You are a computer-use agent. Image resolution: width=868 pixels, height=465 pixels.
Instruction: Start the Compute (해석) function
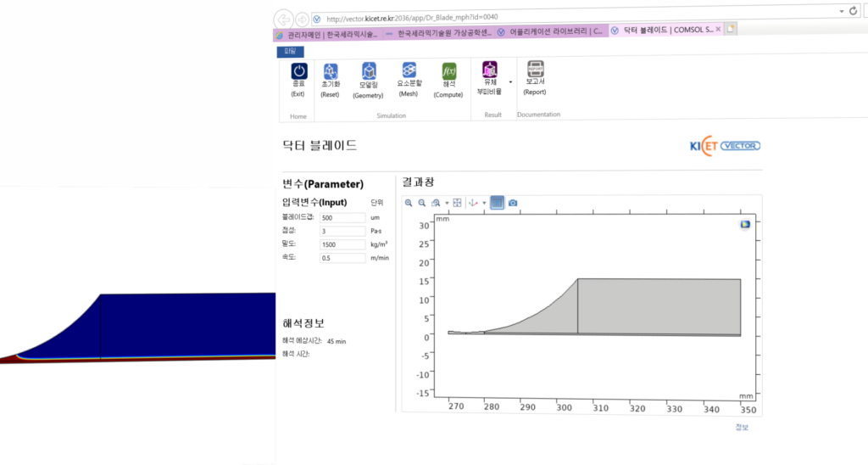pyautogui.click(x=448, y=71)
